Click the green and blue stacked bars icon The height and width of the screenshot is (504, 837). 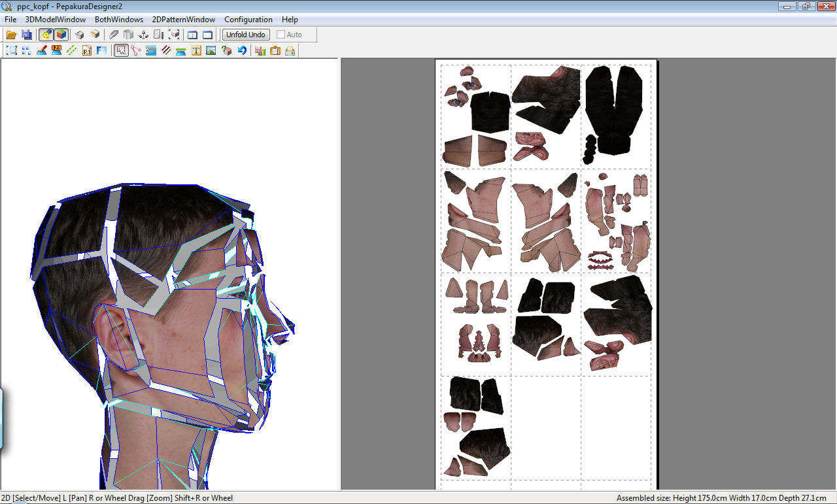click(181, 50)
